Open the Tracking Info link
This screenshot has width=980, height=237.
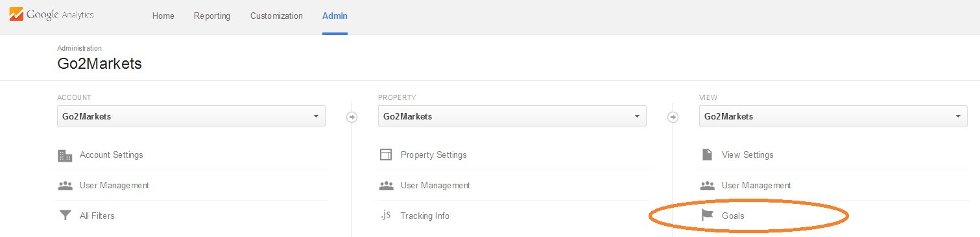tap(425, 216)
